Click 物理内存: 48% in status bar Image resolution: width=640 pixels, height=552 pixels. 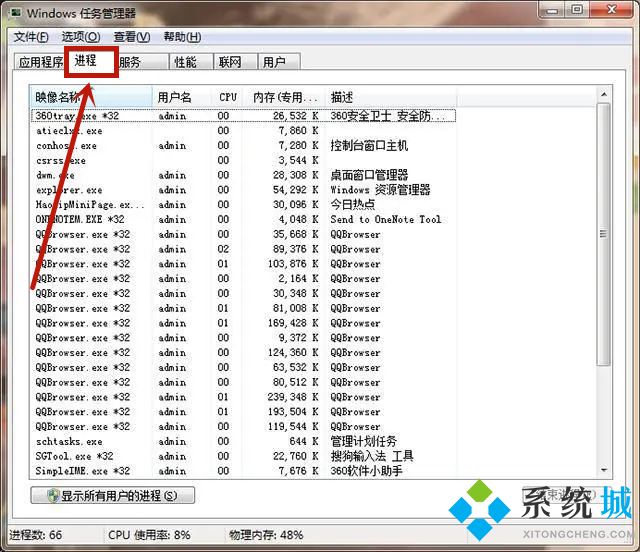click(x=266, y=535)
